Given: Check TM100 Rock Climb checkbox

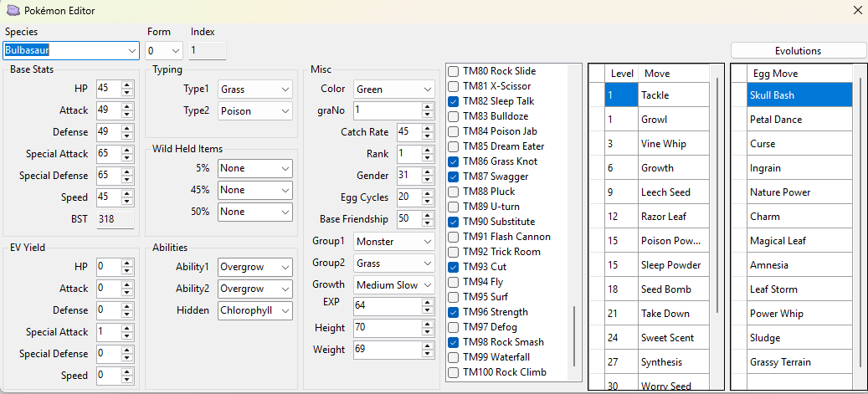Looking at the screenshot, I should coord(453,372).
